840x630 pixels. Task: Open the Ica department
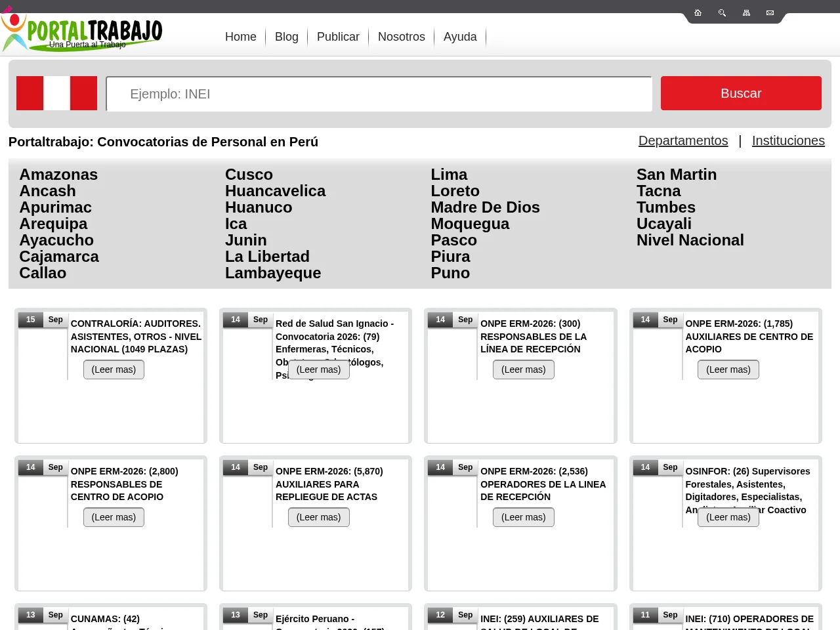coord(236,224)
